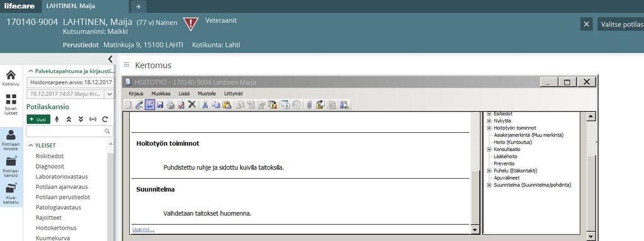Click Hoidontarpeen arvio: 18.12.2017 field
The height and width of the screenshot is (241, 644).
[71, 82]
